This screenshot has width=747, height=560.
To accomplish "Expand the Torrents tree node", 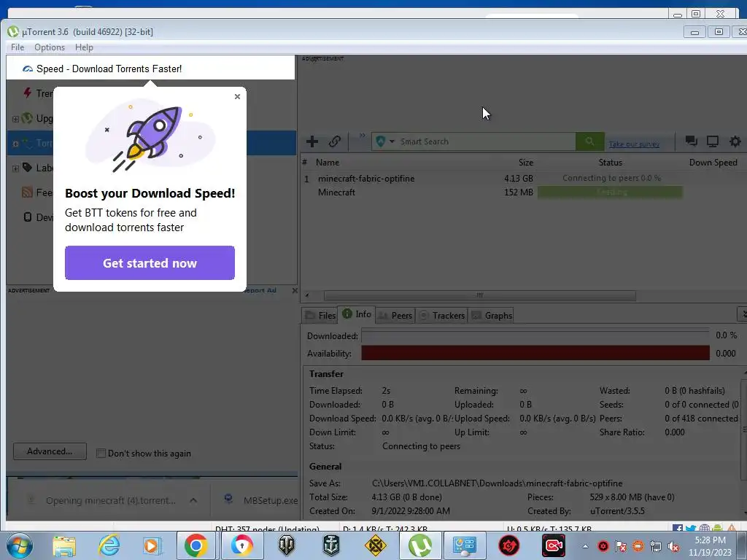I will pos(15,144).
